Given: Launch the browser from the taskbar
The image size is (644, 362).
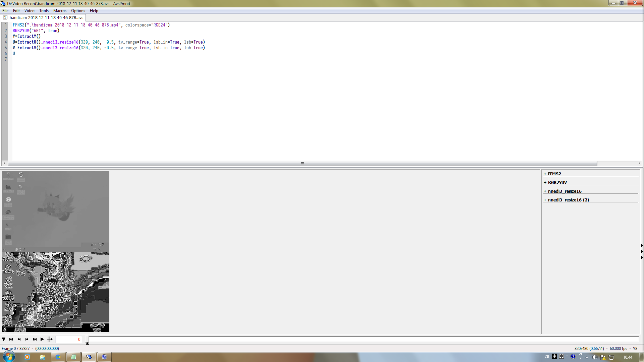Looking at the screenshot, I should [58, 357].
